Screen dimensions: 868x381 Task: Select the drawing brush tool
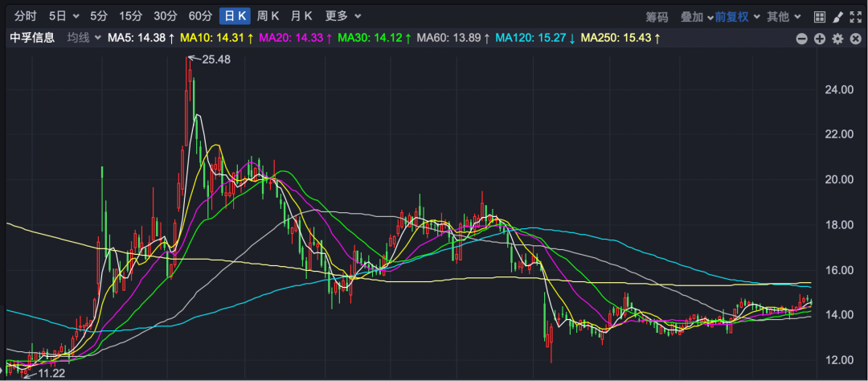click(x=837, y=16)
